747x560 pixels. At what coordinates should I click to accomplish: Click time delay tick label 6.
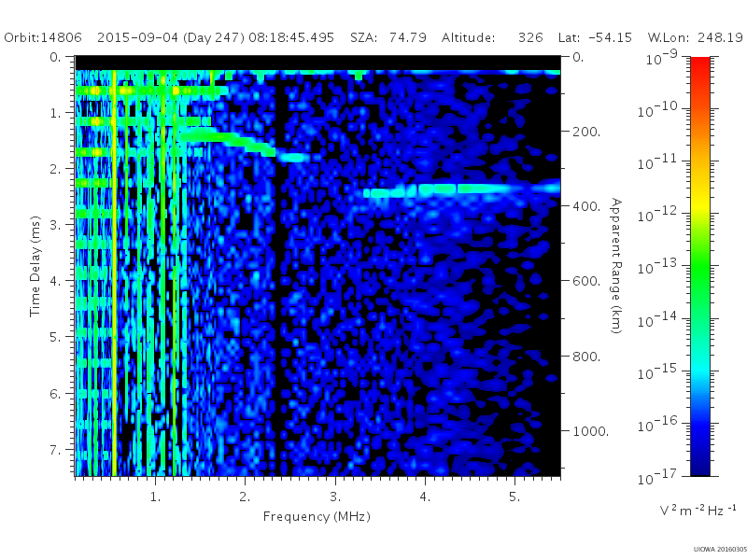(x=56, y=394)
